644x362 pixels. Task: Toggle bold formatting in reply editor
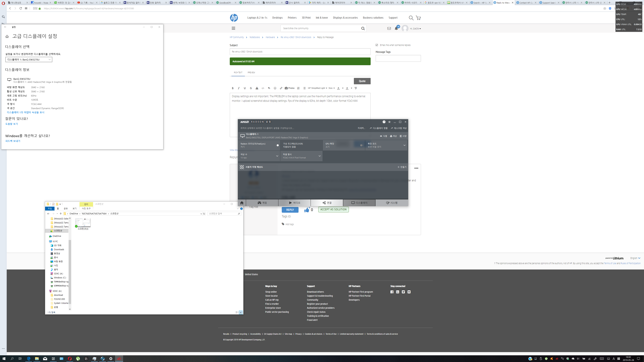pos(232,88)
